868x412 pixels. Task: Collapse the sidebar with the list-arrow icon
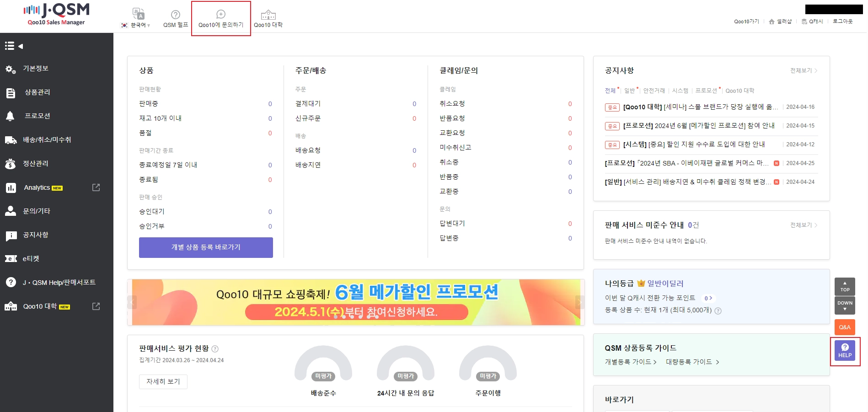[x=14, y=46]
